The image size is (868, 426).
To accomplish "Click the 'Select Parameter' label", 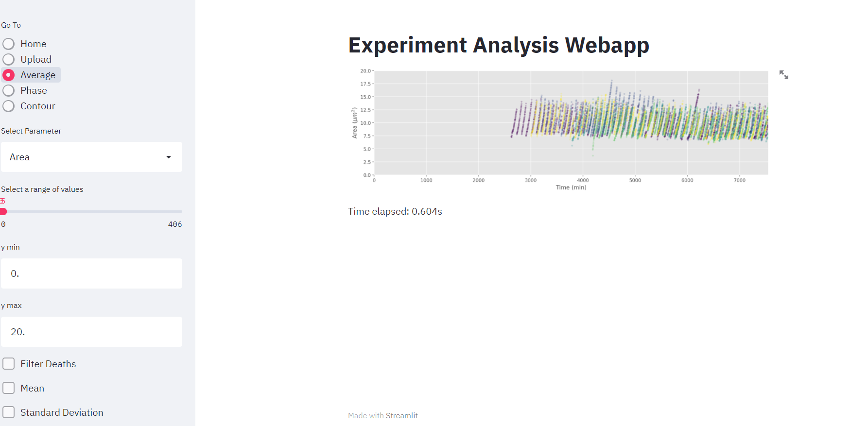I will coord(31,131).
